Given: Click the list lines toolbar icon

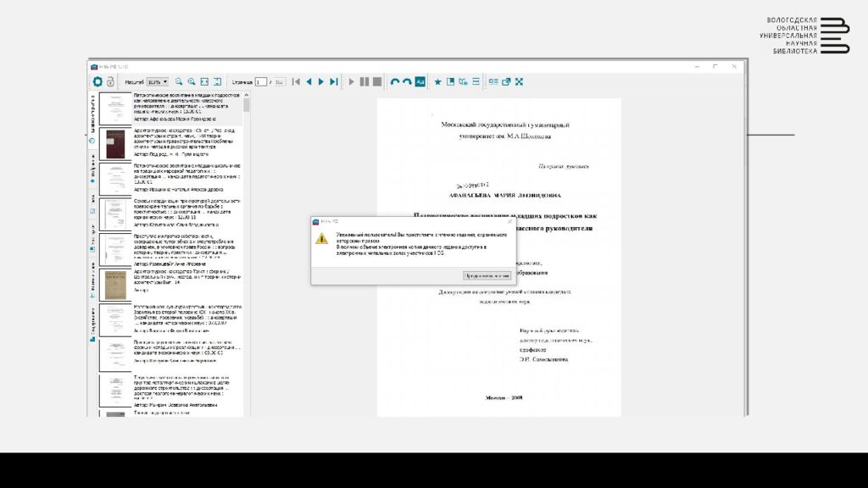Looking at the screenshot, I should (476, 82).
